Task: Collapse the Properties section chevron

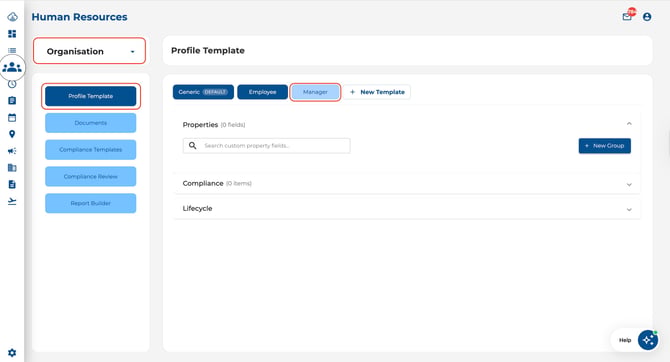Action: (x=629, y=124)
